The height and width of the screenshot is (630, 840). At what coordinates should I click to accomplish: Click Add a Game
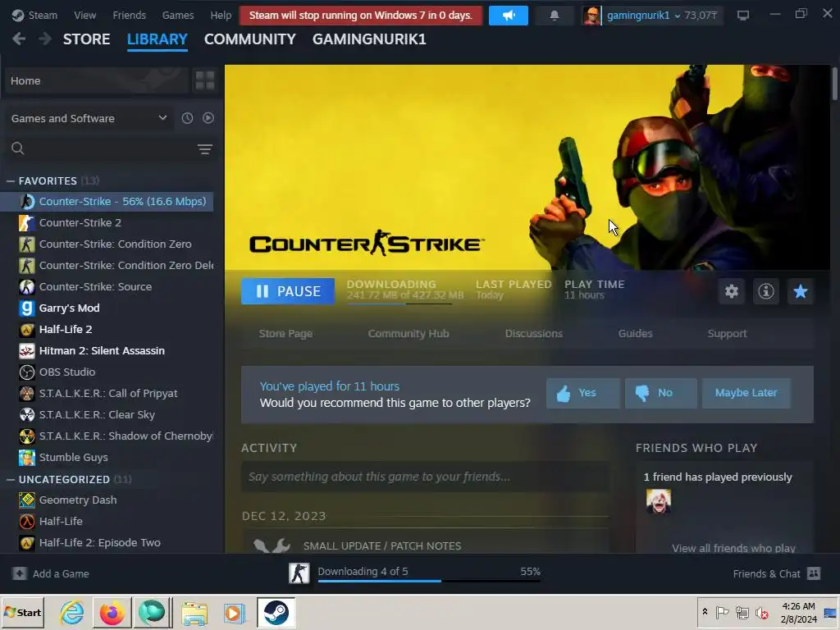(50, 573)
